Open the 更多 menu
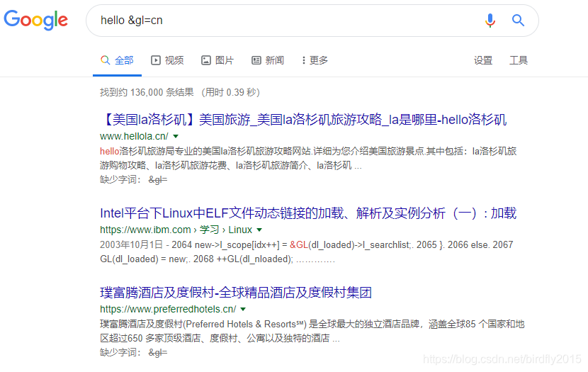Screen dimensions: 588x372 [315, 60]
